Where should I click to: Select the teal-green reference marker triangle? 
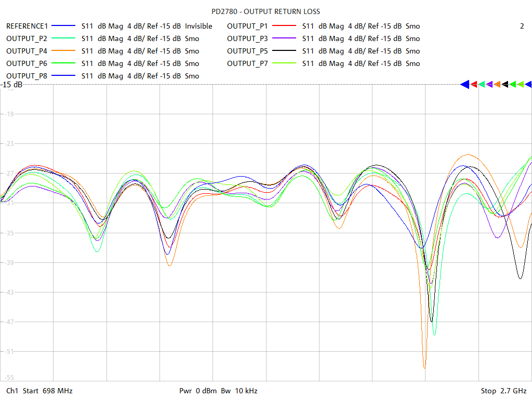click(x=482, y=84)
